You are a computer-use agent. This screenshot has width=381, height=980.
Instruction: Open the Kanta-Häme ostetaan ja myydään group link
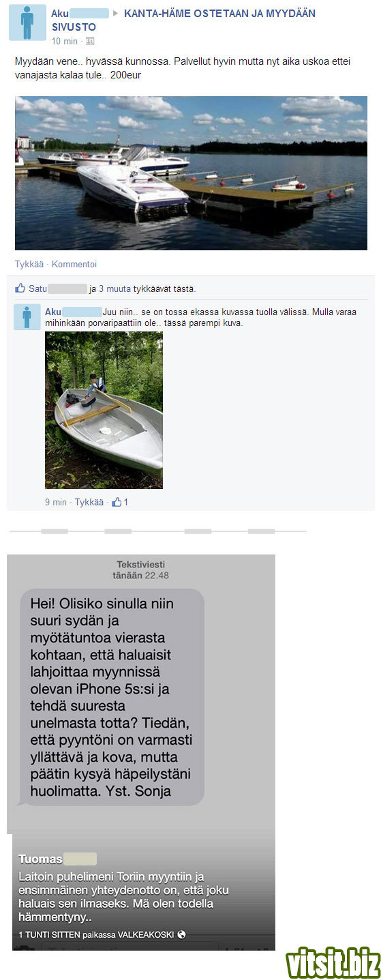[183, 20]
